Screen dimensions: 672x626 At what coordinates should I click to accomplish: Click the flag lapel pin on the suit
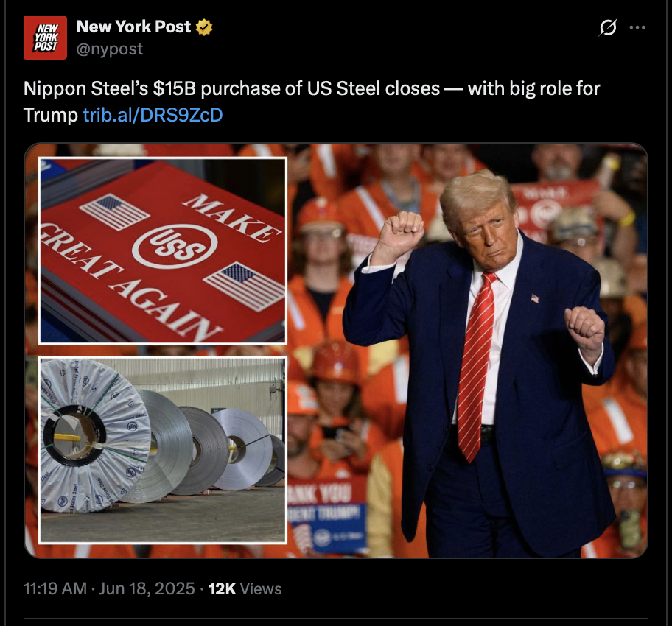point(535,298)
